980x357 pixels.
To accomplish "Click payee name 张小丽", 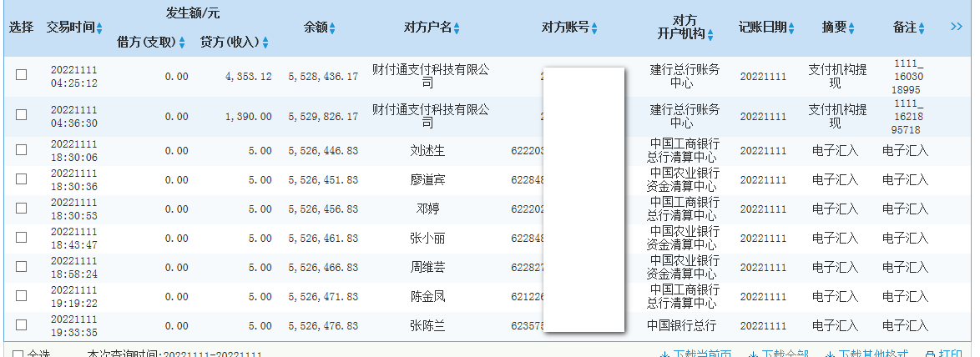I will click(x=427, y=239).
